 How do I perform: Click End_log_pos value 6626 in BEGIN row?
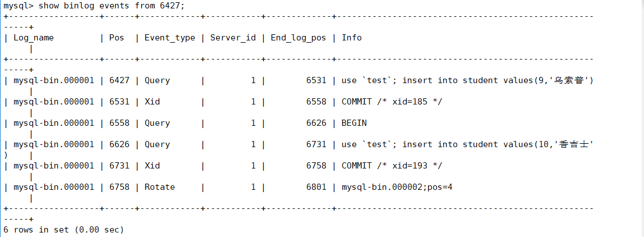(316, 123)
